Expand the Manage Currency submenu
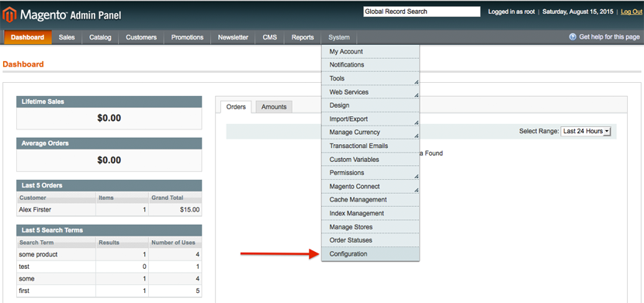Image resolution: width=644 pixels, height=303 pixels. 370,133
